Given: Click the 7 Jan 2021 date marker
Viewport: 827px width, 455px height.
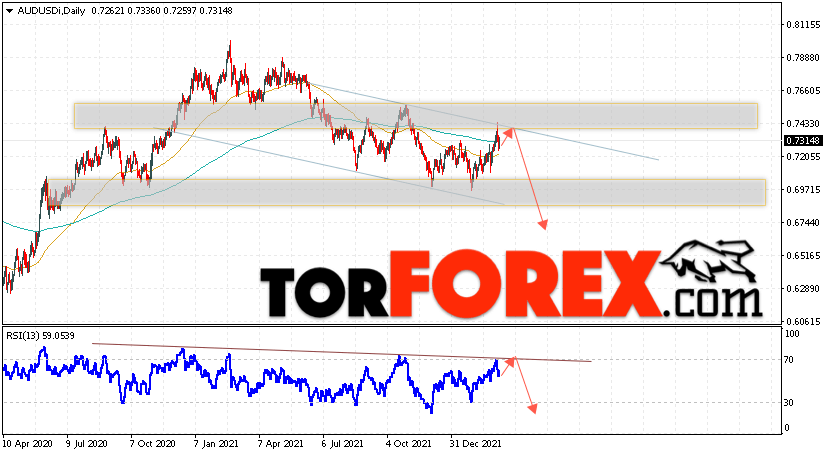Looking at the screenshot, I should 216,444.
